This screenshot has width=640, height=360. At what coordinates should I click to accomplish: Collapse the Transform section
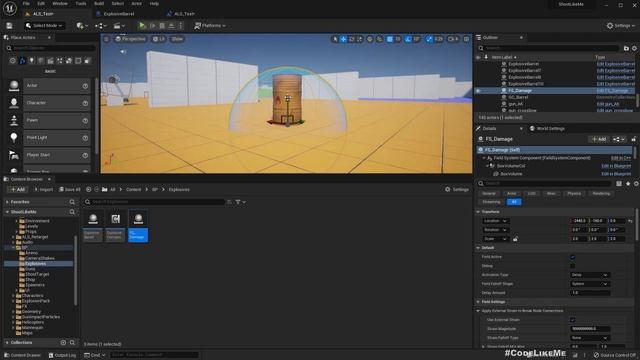click(478, 212)
